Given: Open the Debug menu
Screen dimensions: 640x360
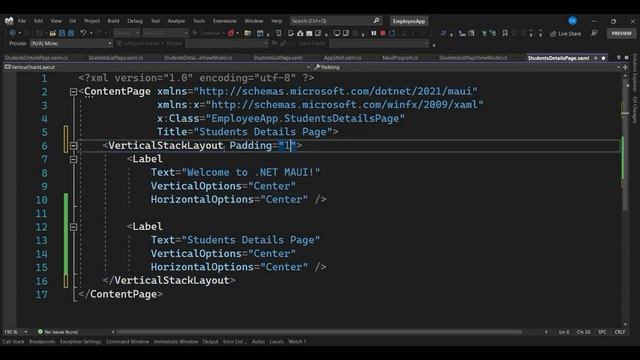Looking at the screenshot, I should (135, 21).
